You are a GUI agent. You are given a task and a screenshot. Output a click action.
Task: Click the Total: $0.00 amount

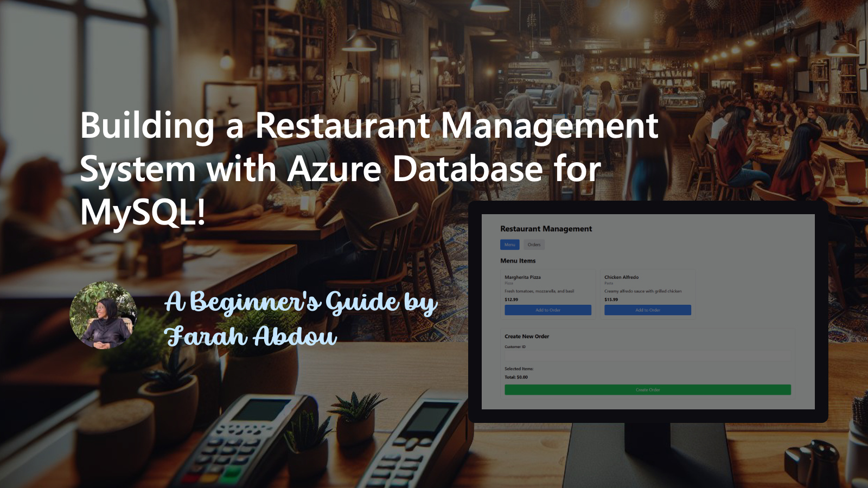(515, 377)
